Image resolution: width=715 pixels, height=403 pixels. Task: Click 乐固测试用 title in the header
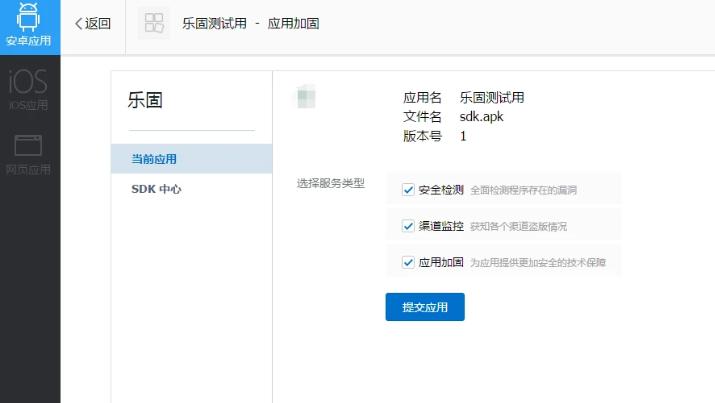pos(214,23)
